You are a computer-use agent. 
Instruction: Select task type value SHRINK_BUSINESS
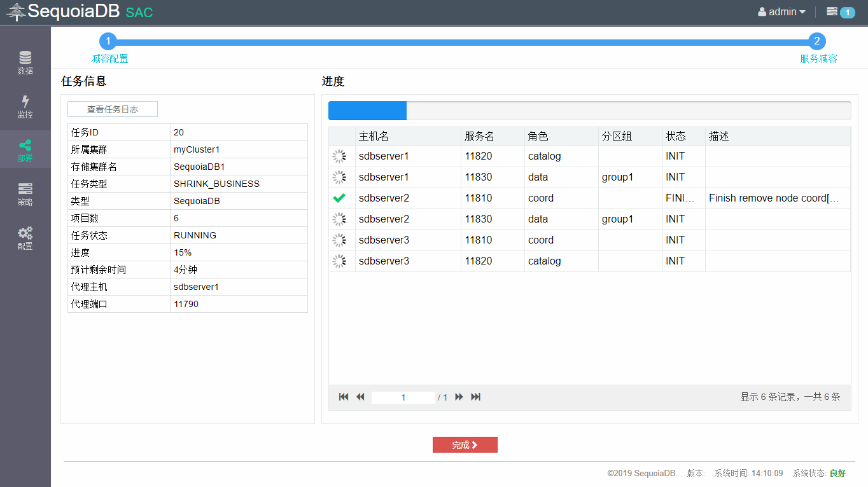point(216,184)
